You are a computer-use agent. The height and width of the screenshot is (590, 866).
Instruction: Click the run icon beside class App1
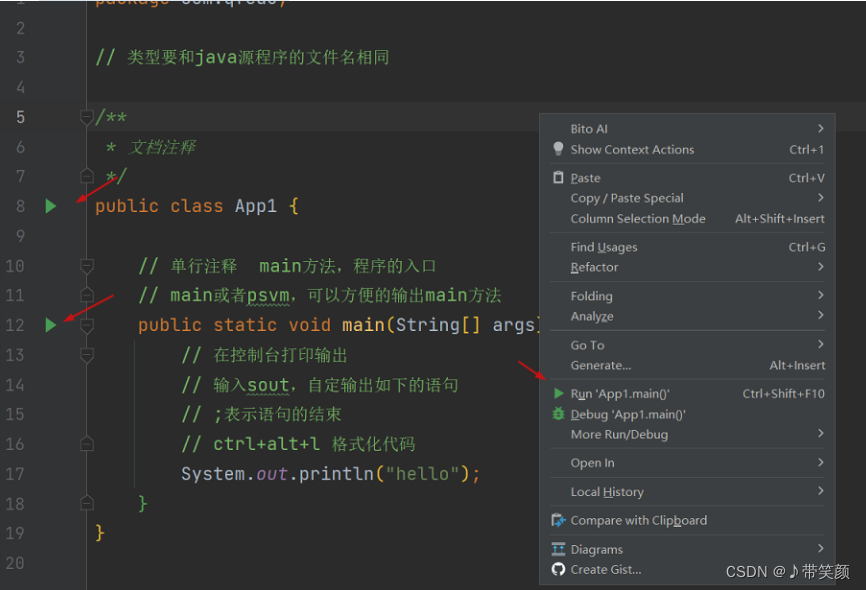click(50, 206)
